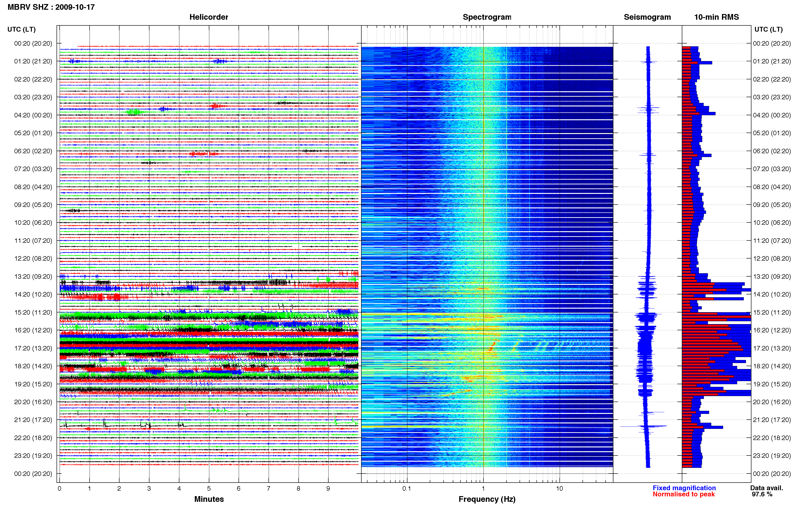Click the Minutes axis tick label 5
812x508 pixels.
click(x=209, y=489)
